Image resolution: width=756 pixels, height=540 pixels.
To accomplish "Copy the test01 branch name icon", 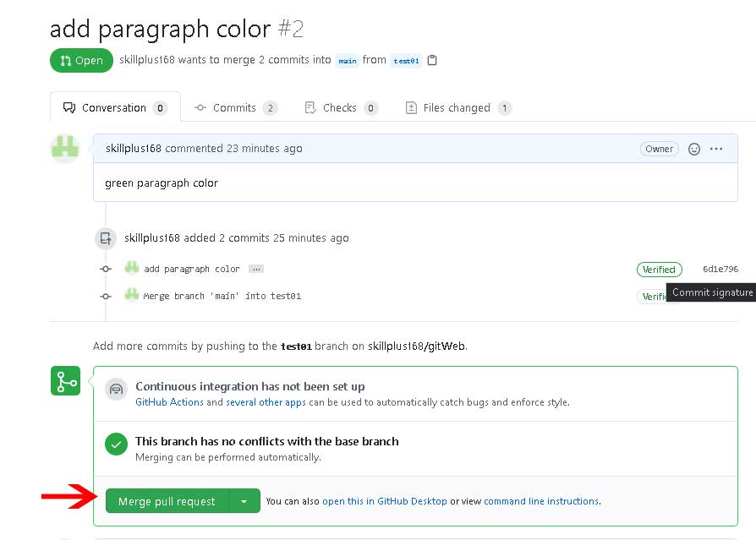I will [432, 60].
